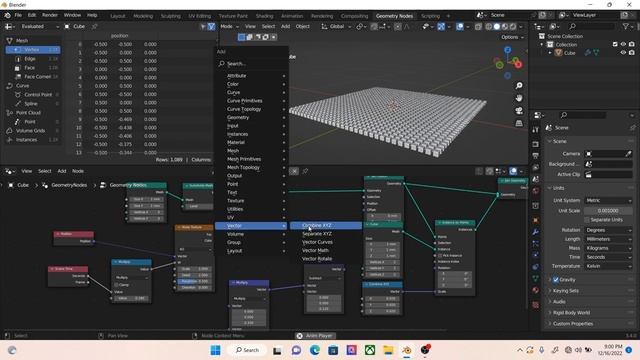Open the Render properties tab icon
Screen dimensions: 640x360
(536, 144)
